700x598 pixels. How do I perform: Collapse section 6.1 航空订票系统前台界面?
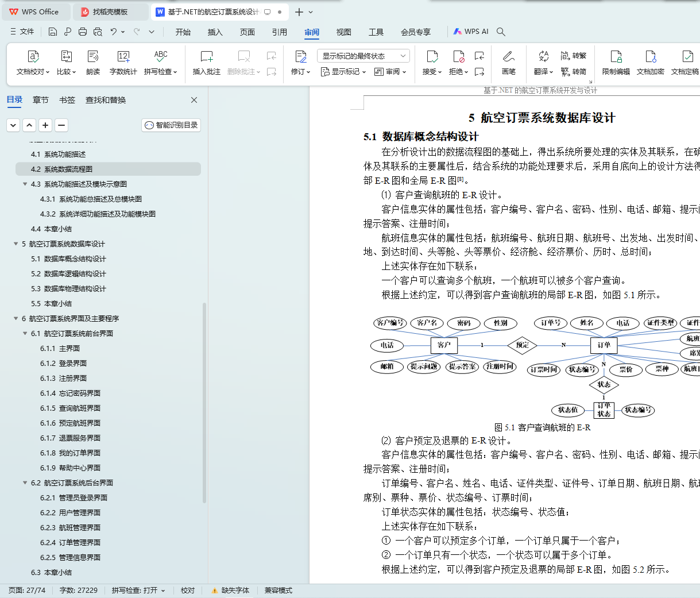25,334
